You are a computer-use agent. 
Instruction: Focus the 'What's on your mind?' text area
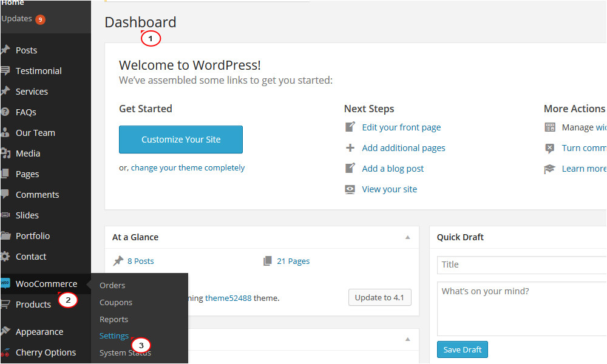521,308
